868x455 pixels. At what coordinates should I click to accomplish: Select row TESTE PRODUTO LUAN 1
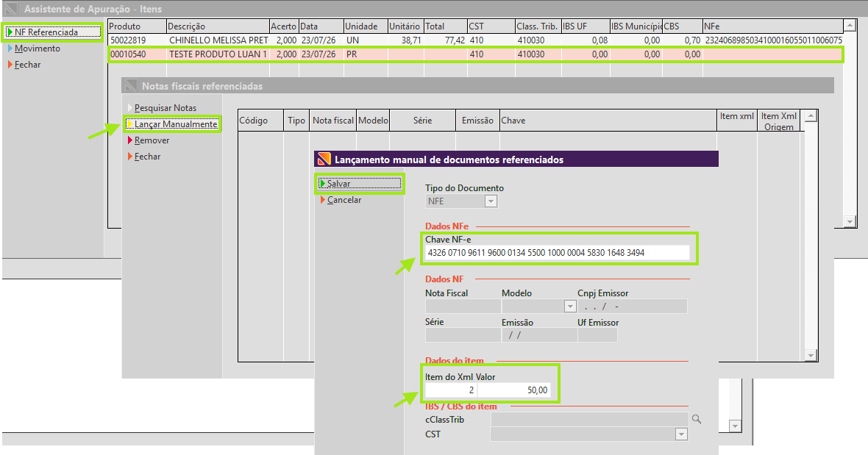tap(475, 54)
